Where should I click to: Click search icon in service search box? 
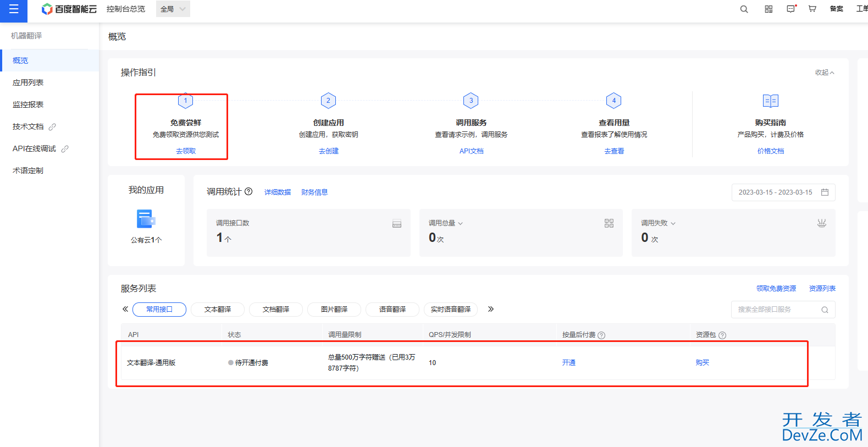point(825,310)
